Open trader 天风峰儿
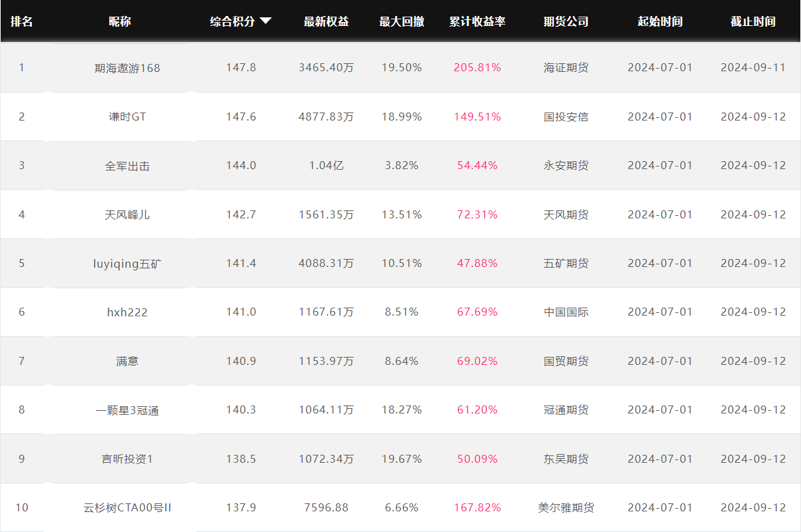The width and height of the screenshot is (801, 532). click(127, 214)
